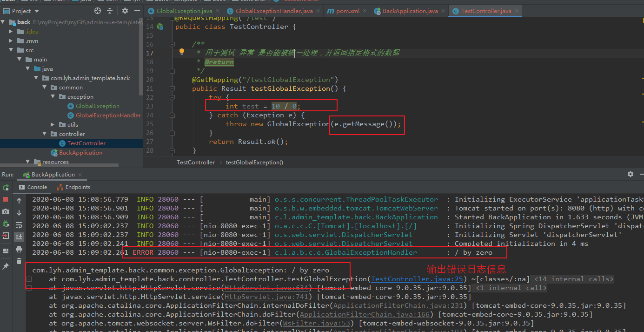
Task: Click the locate-file crosshair icon in Project panel
Action: (x=98, y=11)
